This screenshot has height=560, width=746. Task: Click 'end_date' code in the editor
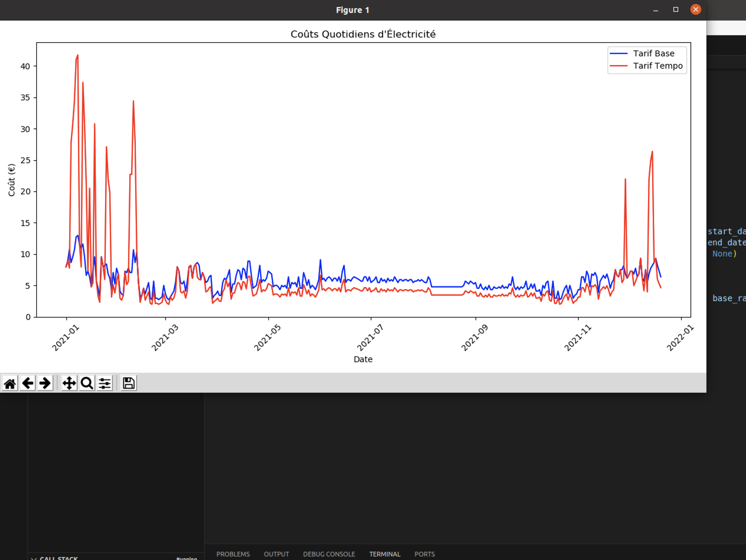click(x=727, y=243)
